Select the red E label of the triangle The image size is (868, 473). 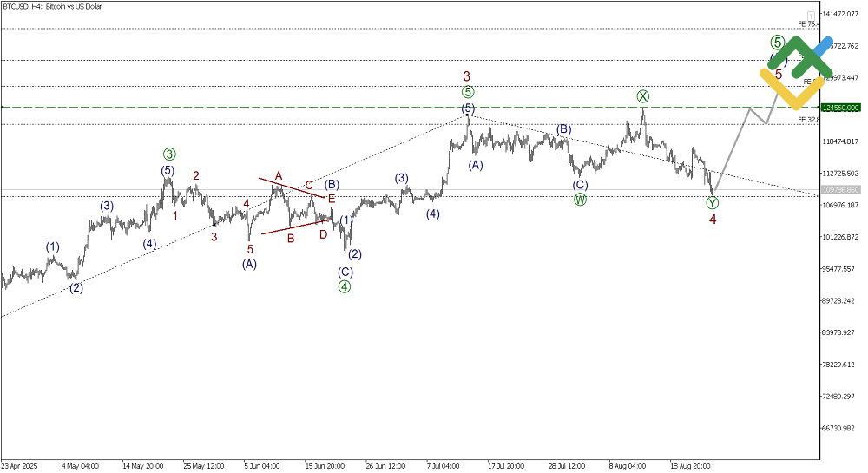331,199
